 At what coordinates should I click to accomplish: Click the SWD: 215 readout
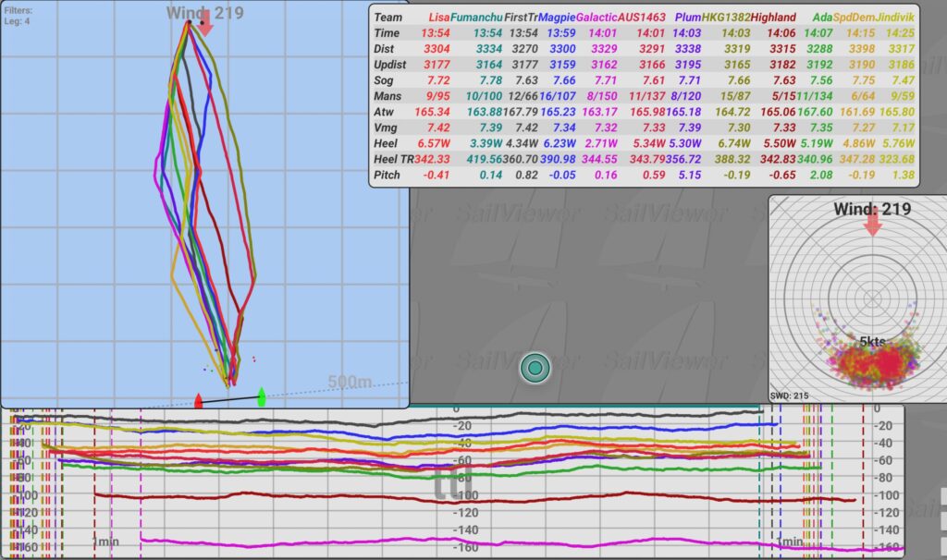[790, 396]
